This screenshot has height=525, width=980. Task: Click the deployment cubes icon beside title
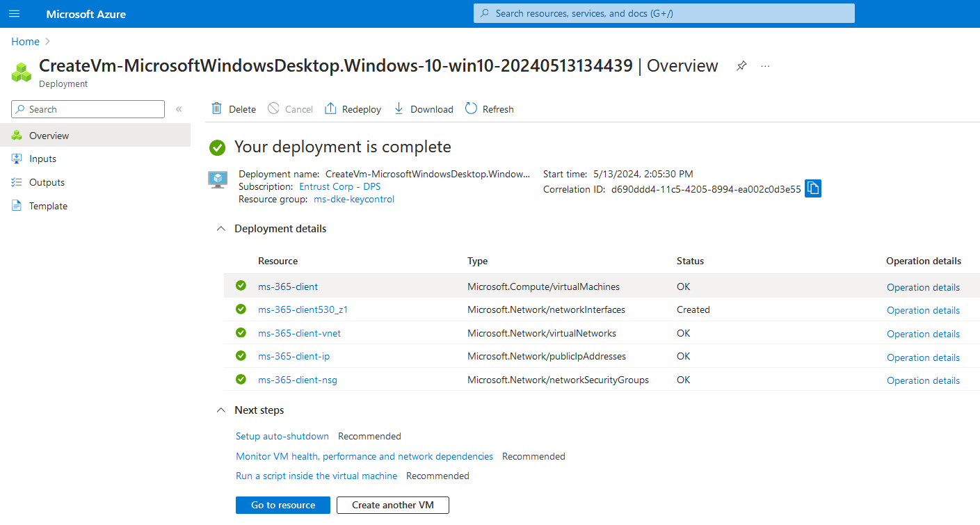[22, 72]
